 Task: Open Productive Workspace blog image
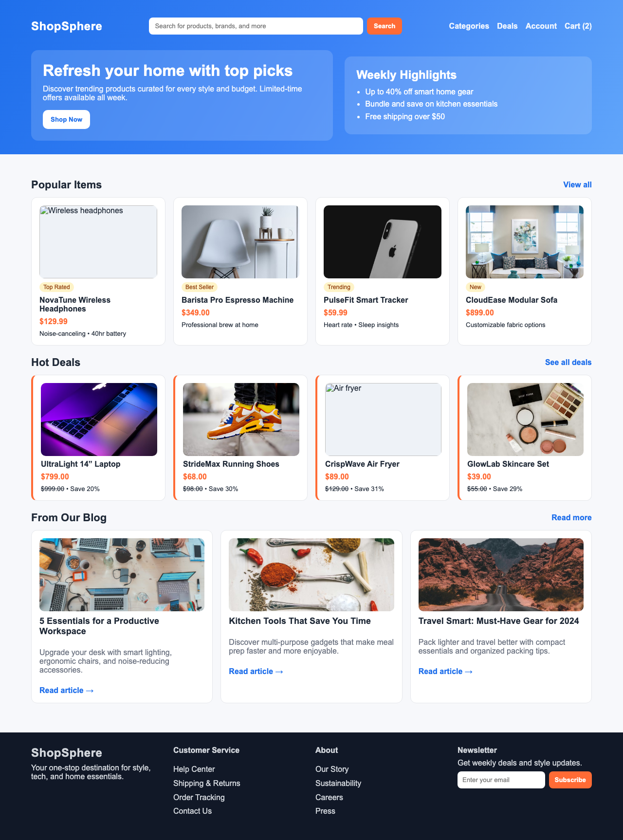click(x=122, y=575)
